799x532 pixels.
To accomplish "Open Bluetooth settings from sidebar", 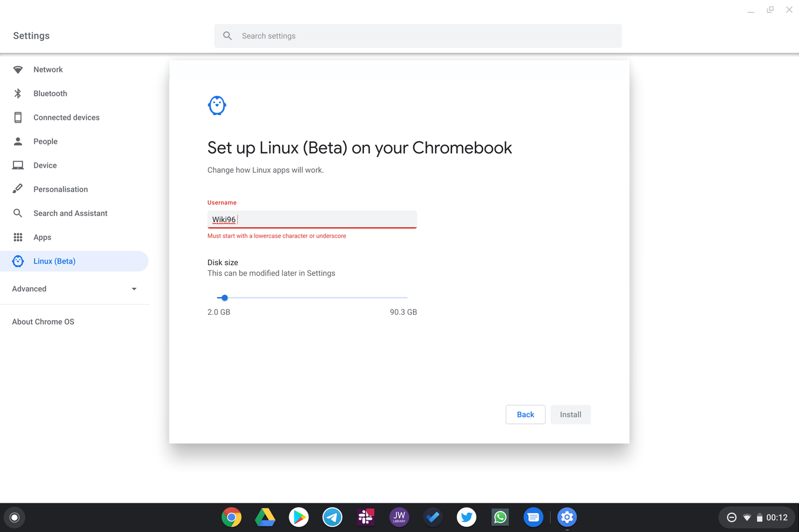I will click(x=50, y=93).
